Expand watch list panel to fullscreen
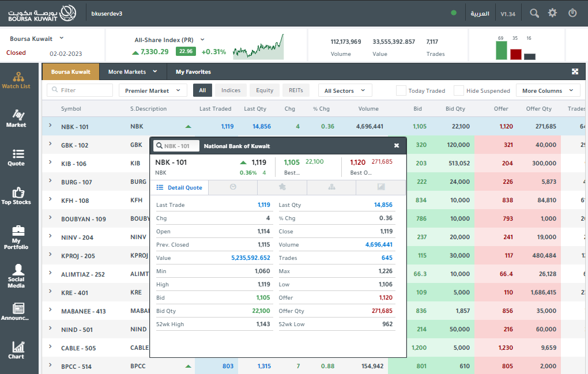This screenshot has width=588, height=374. 575,71
